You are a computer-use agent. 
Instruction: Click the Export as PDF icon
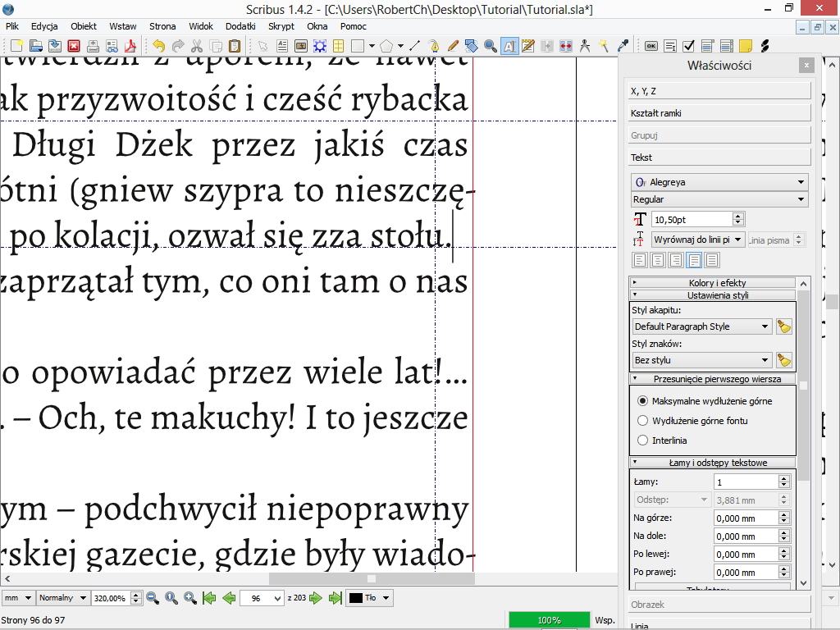129,46
